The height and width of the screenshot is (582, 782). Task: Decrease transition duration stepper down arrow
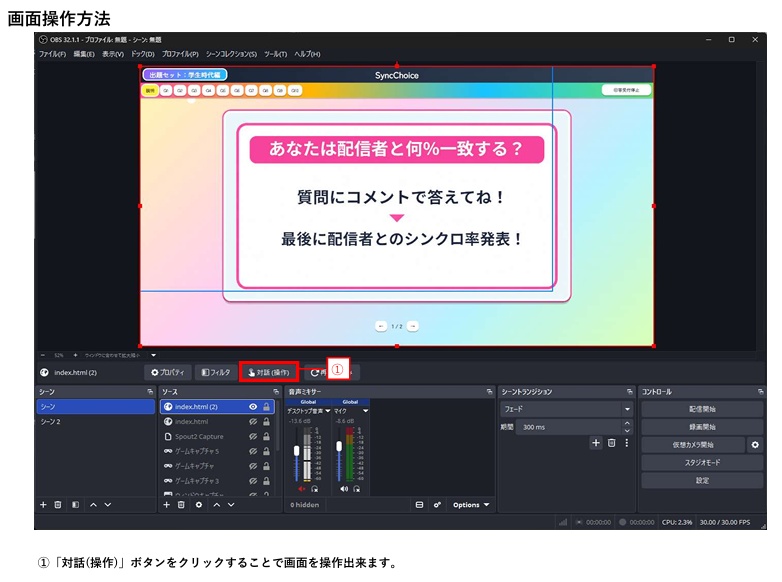point(627,430)
